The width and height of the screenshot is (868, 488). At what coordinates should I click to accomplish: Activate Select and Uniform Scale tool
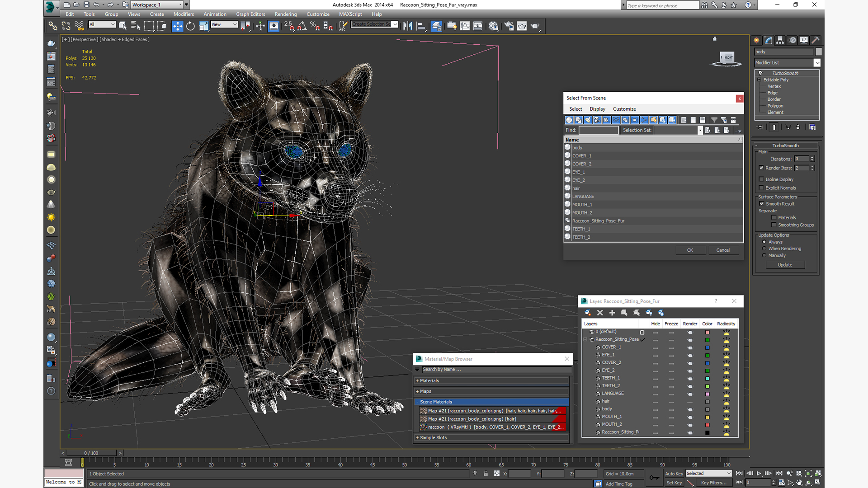(x=204, y=26)
